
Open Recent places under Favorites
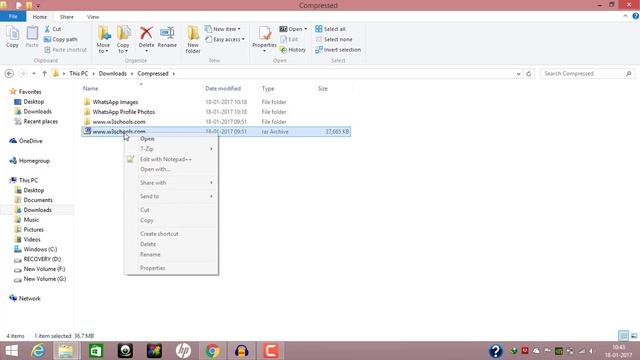pyautogui.click(x=36, y=121)
